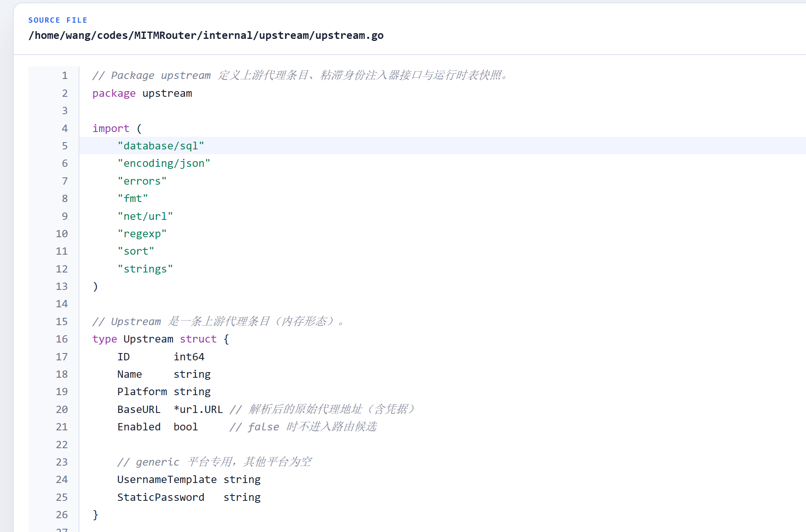The image size is (806, 532).
Task: Select the "database/sql" import string
Action: 161,146
